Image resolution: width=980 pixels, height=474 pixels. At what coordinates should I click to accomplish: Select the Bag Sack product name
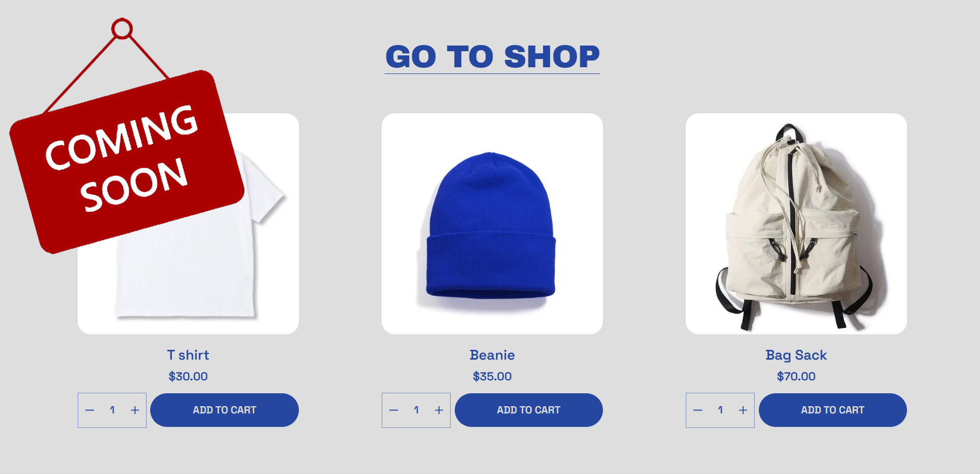coord(796,355)
